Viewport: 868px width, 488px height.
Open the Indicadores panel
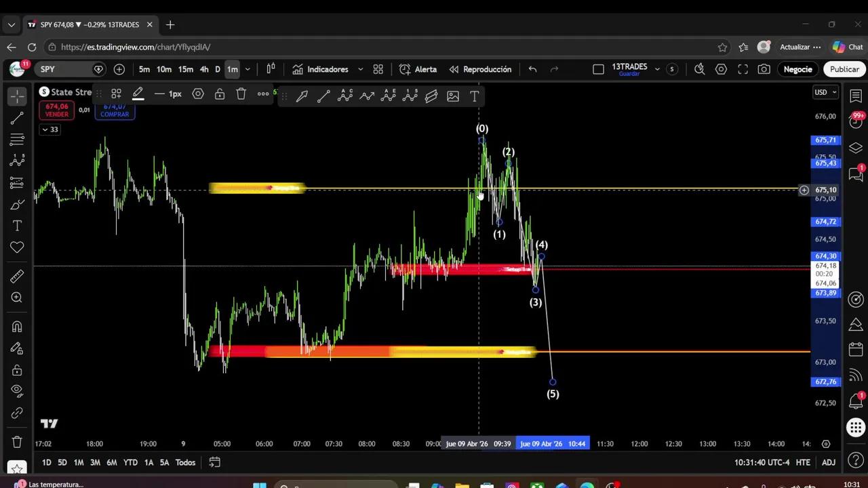pyautogui.click(x=321, y=69)
